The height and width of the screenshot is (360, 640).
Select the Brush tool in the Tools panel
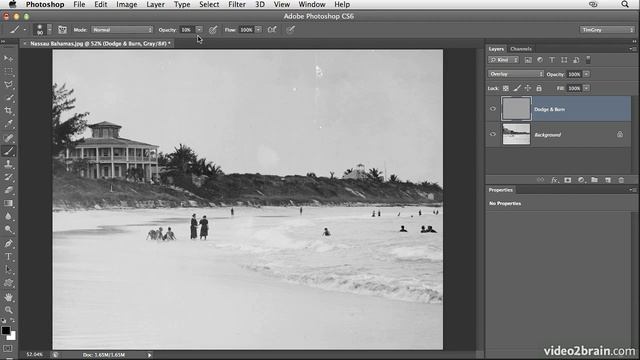[x=8, y=151]
